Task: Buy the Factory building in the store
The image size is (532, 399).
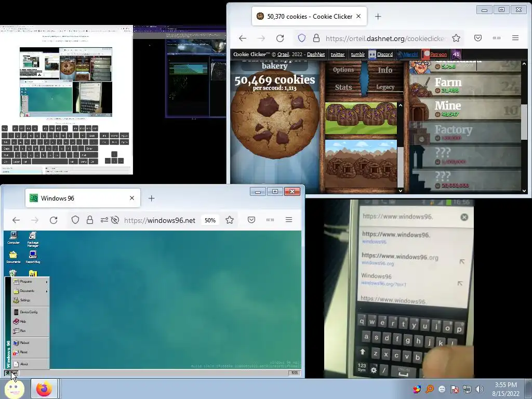Action: [465, 133]
